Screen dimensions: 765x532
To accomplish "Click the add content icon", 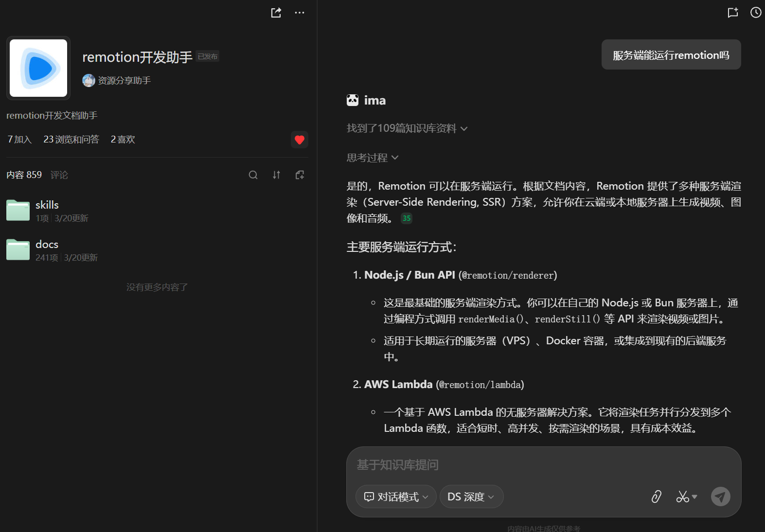I will [300, 175].
